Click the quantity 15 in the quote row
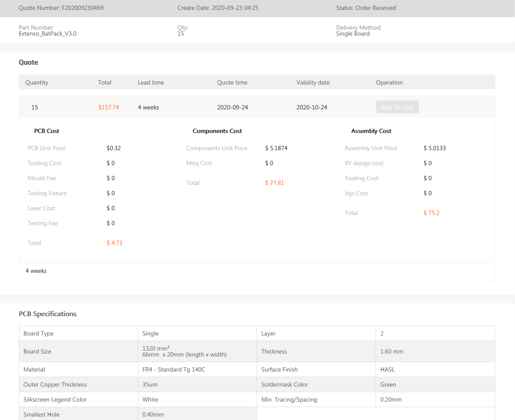515x420 pixels. [35, 107]
